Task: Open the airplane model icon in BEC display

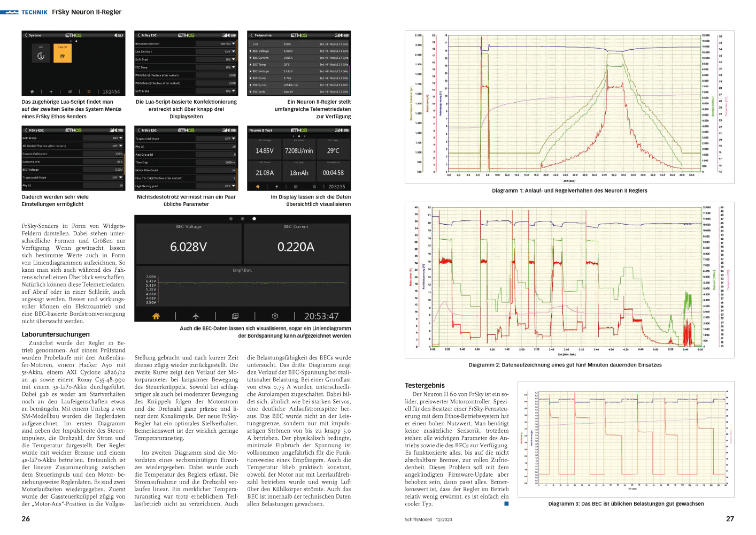Action: point(196,316)
